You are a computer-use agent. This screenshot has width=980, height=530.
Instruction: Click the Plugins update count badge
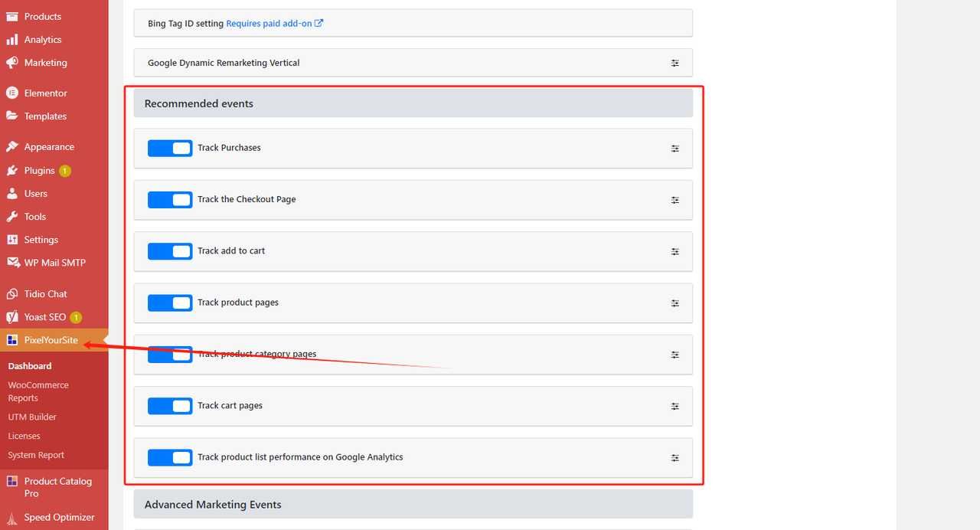[65, 171]
